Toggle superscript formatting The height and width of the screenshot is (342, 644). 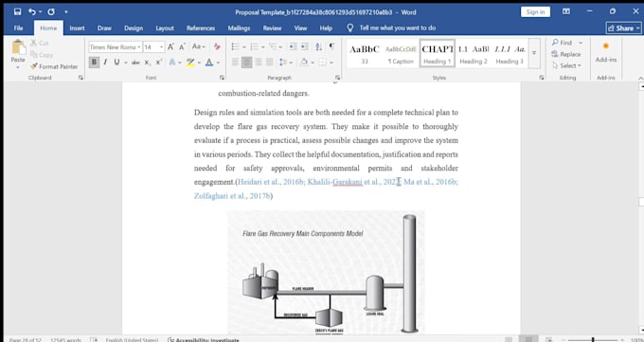click(x=158, y=63)
